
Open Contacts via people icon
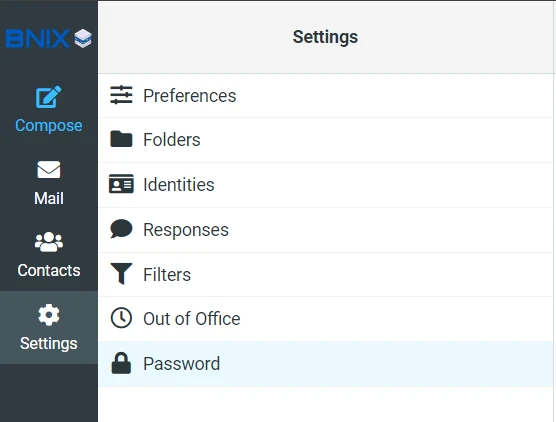tap(49, 242)
